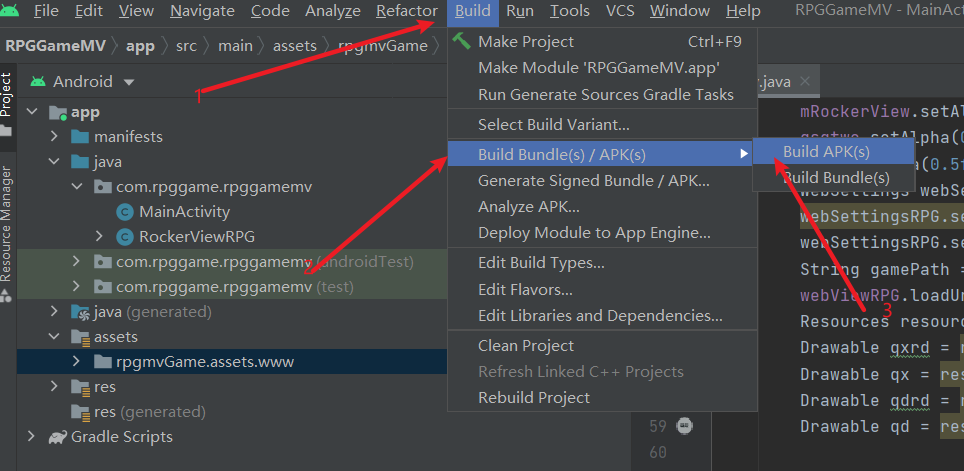The height and width of the screenshot is (471, 964).
Task: Collapse the assets folder
Action: pos(55,337)
